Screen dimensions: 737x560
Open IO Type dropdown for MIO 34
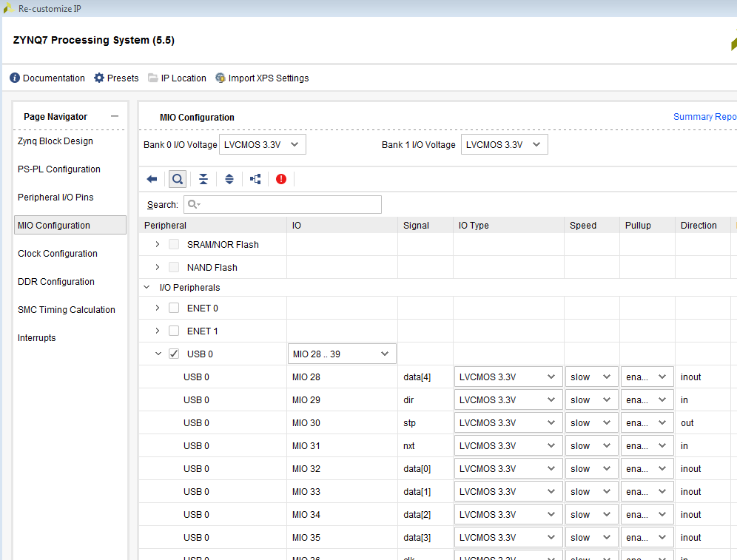pos(508,514)
